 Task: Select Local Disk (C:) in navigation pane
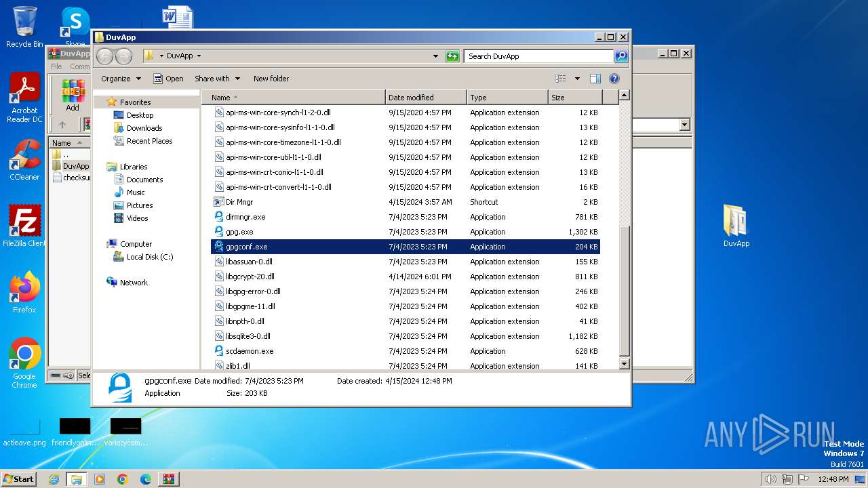tap(150, 257)
